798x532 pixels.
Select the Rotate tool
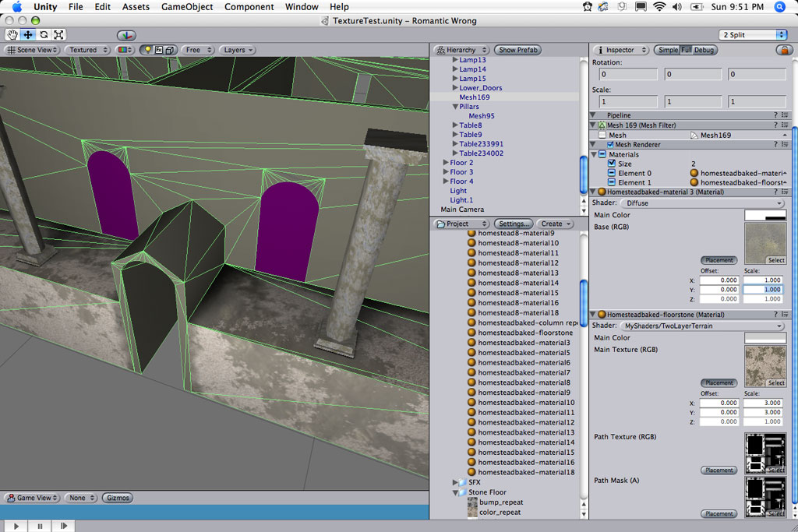click(x=45, y=34)
